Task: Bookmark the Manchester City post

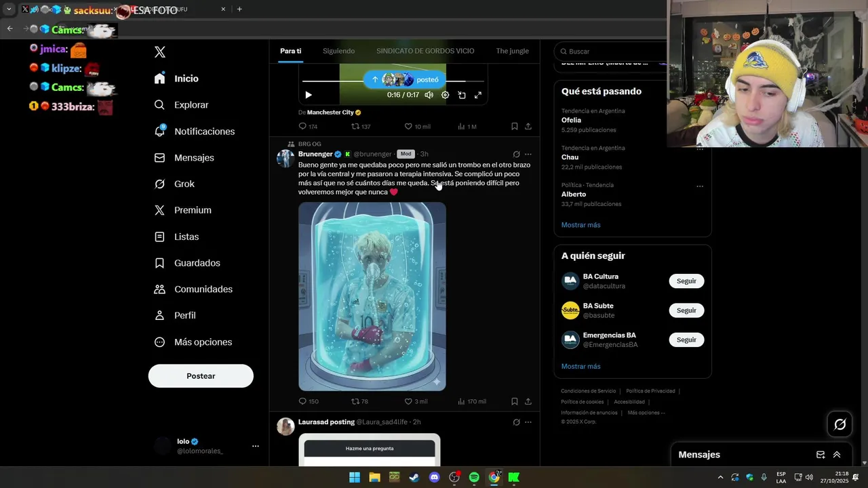Action: 514,127
